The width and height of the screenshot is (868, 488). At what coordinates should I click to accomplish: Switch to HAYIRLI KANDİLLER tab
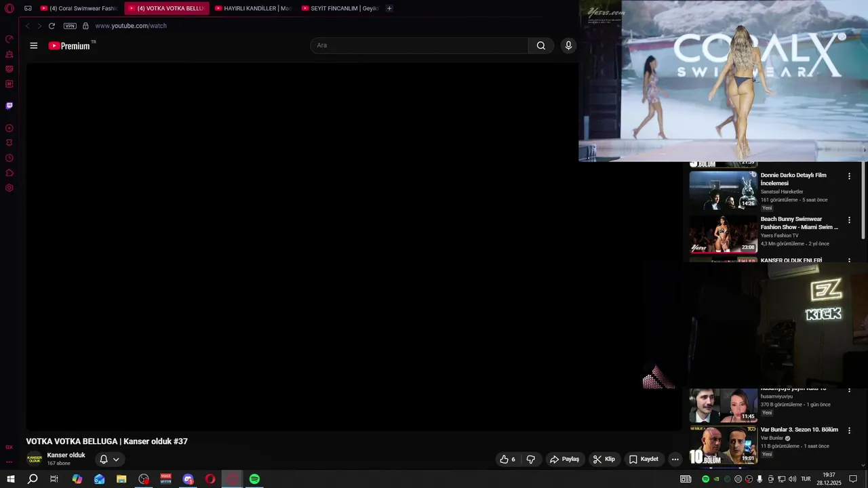point(253,8)
